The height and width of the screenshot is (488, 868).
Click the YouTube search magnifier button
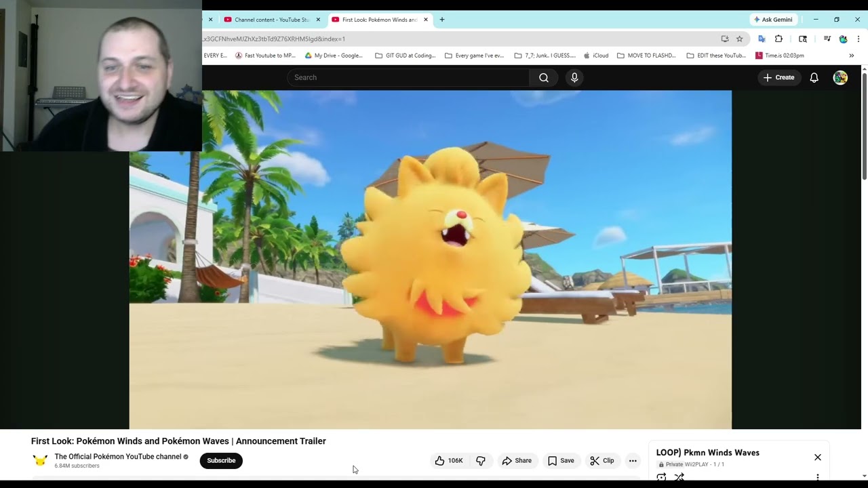pyautogui.click(x=543, y=77)
